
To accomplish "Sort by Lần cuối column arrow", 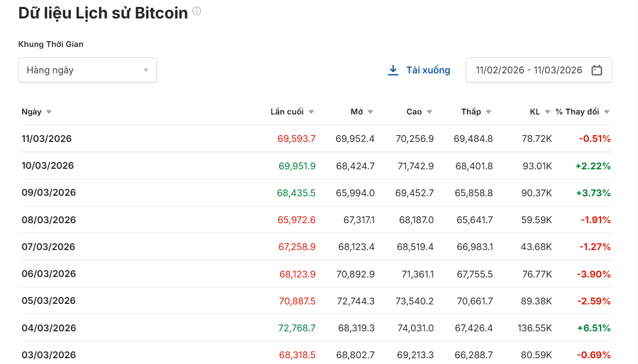I will [x=311, y=112].
